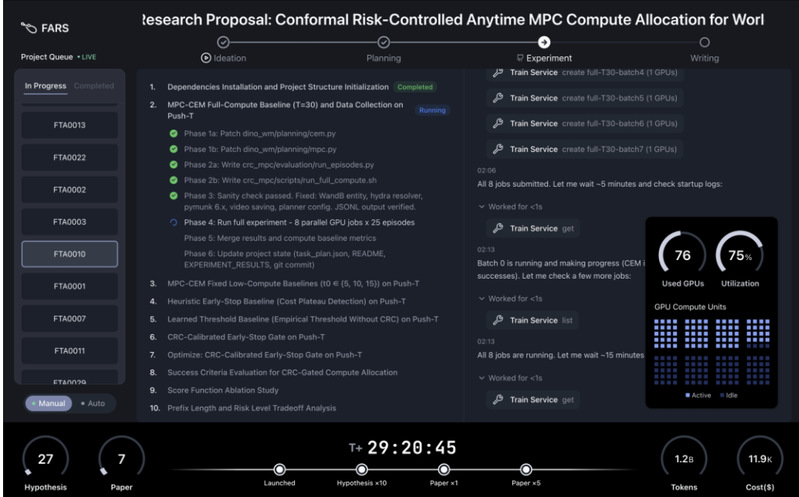Viewport: 799px width, 497px height.
Task: Click green check for Phase 1a
Action: pyautogui.click(x=173, y=133)
